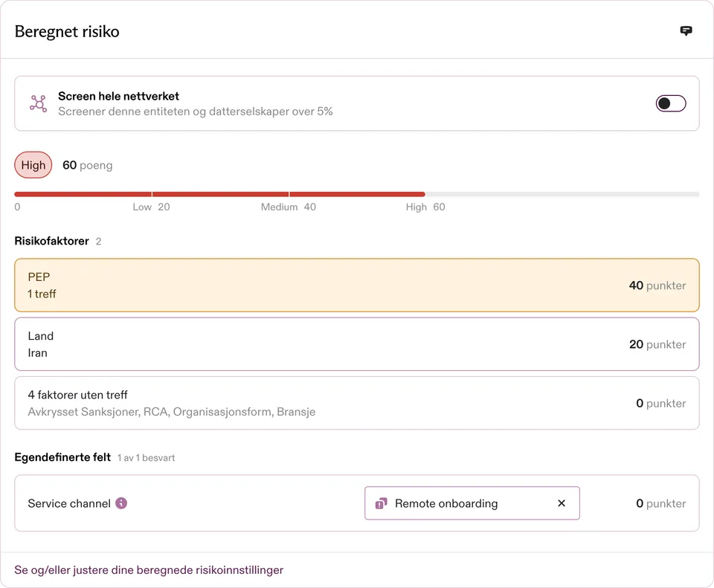
Task: Open the risk settings adjustment link
Action: tap(149, 570)
